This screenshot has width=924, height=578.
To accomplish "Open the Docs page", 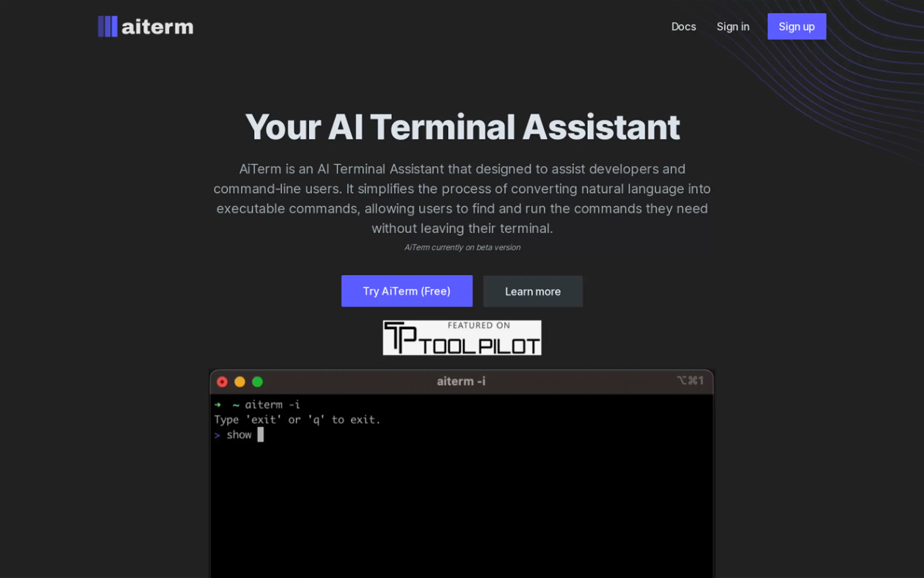I will click(683, 26).
